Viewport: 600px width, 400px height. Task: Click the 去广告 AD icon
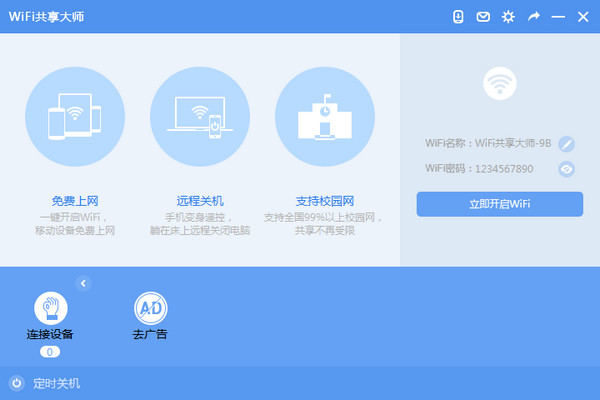[150, 308]
